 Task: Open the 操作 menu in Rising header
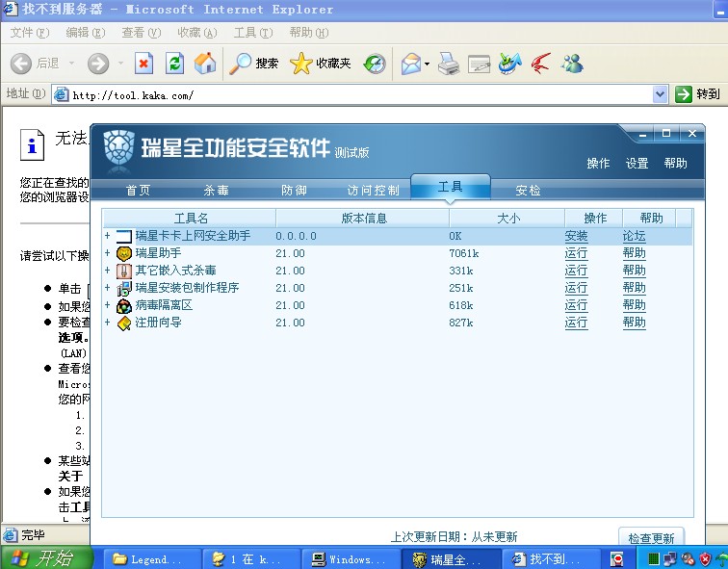point(598,164)
